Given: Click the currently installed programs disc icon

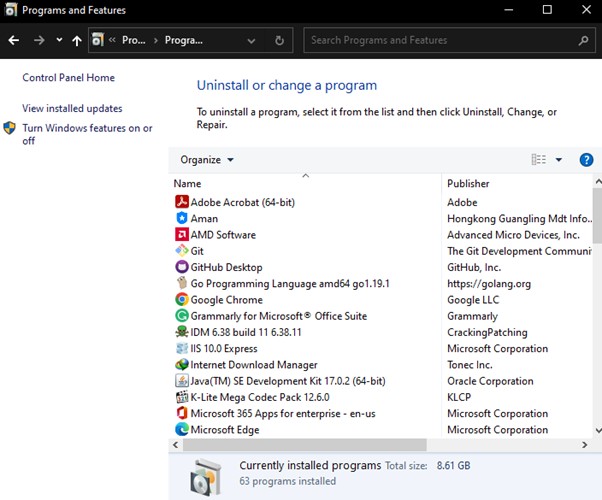Looking at the screenshot, I should pyautogui.click(x=206, y=477).
